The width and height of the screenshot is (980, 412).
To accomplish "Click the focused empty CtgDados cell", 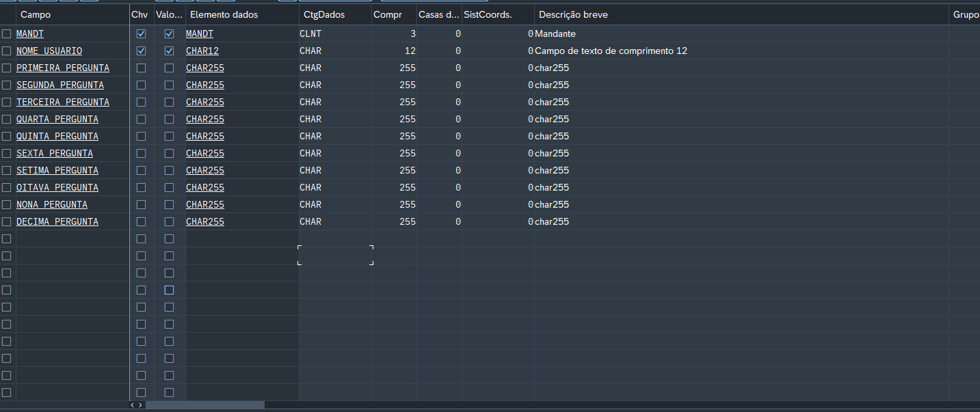I will point(335,255).
